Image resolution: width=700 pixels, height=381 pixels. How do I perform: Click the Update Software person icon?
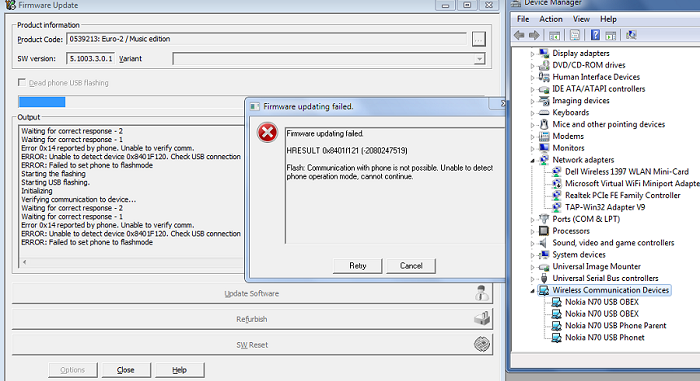(x=482, y=293)
